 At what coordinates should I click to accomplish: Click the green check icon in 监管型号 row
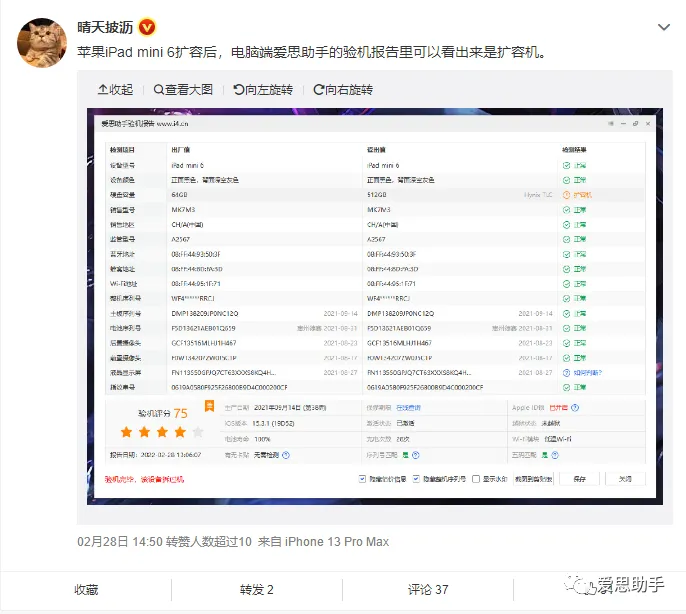pos(566,239)
